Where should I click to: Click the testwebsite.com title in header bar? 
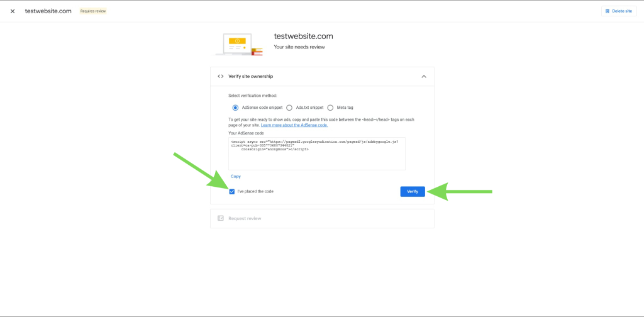click(48, 11)
